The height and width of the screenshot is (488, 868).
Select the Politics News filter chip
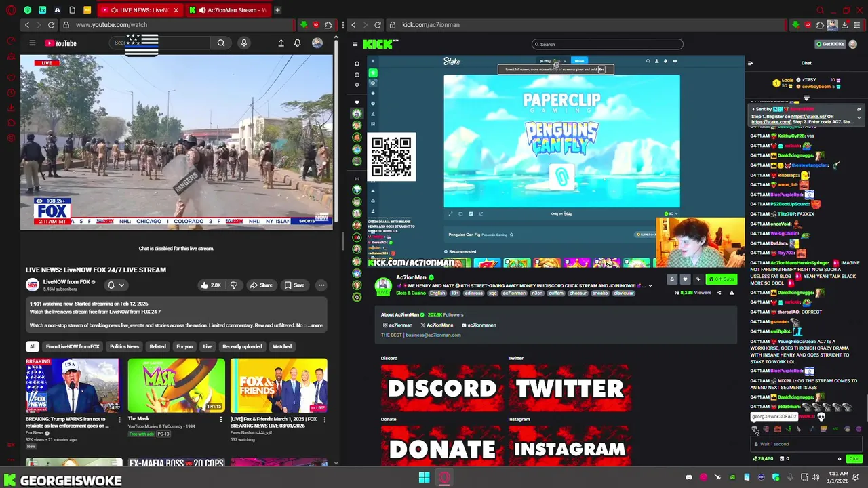pyautogui.click(x=124, y=346)
